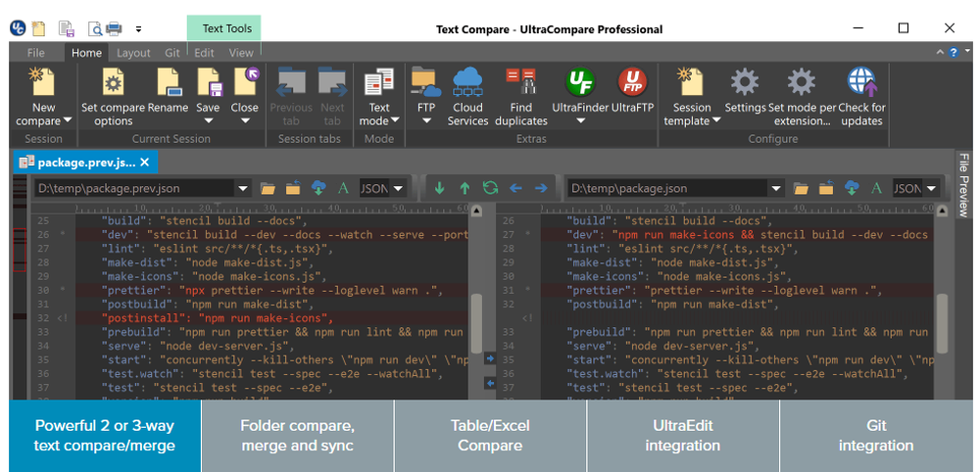The height and width of the screenshot is (472, 980).
Task: Go to Next tab
Action: pos(332,97)
